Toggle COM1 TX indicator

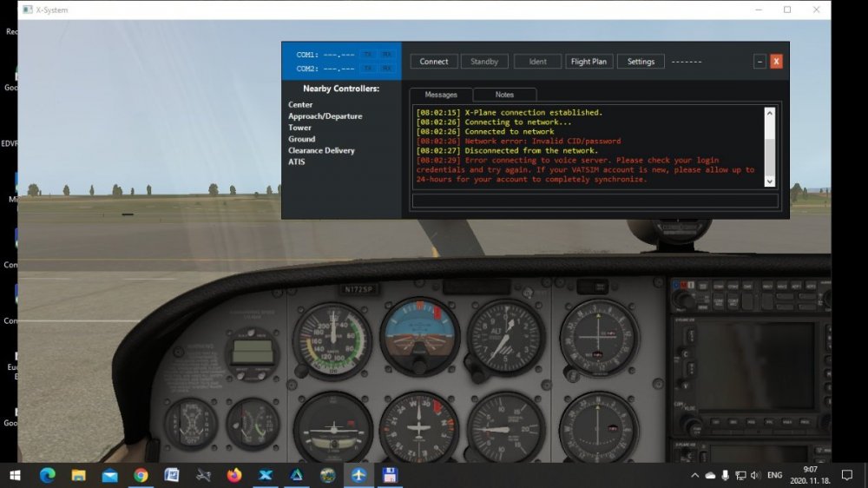(368, 55)
